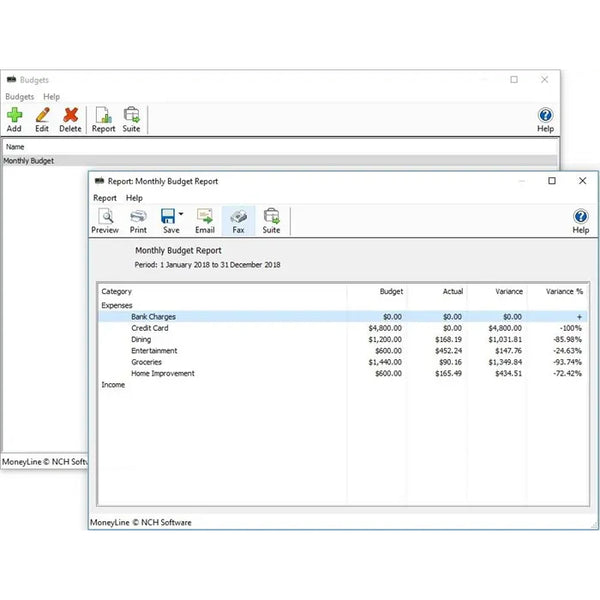600x600 pixels.
Task: Click the Save floppy icon in Report window
Action: point(168,216)
